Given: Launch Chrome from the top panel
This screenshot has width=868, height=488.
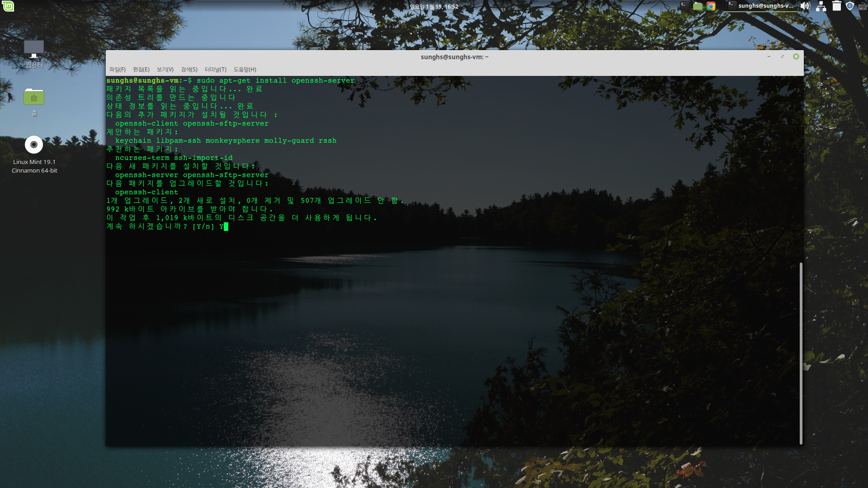Looking at the screenshot, I should [711, 6].
